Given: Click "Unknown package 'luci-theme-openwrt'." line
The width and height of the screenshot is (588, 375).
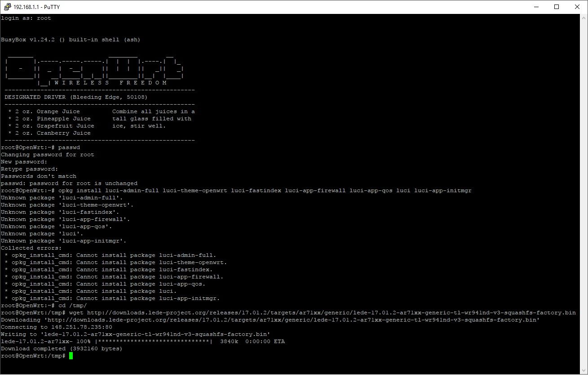Looking at the screenshot, I should pos(67,205).
